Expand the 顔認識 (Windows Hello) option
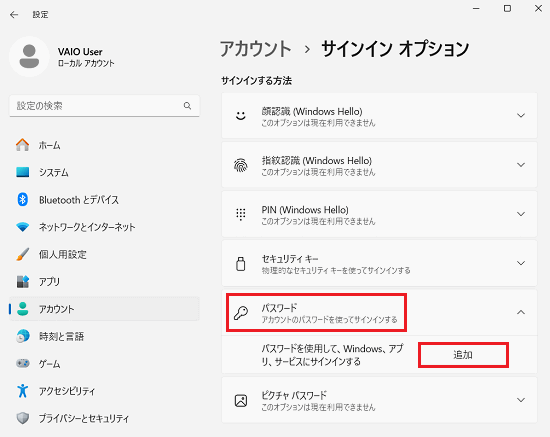This screenshot has width=550, height=437. [x=521, y=115]
